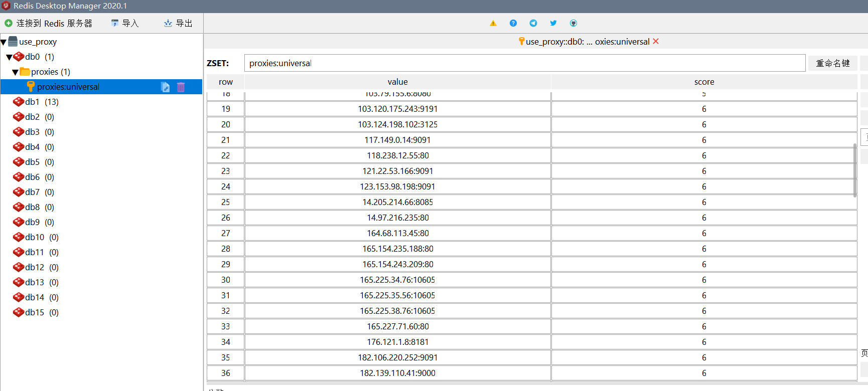Viewport: 868px width, 391px height.
Task: Select value 14.205.214.66:8085
Action: click(x=398, y=202)
